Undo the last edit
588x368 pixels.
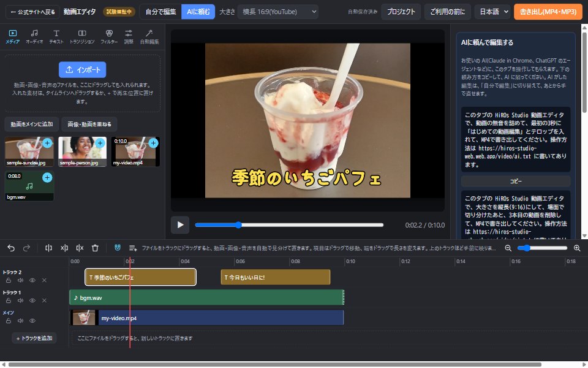11,248
